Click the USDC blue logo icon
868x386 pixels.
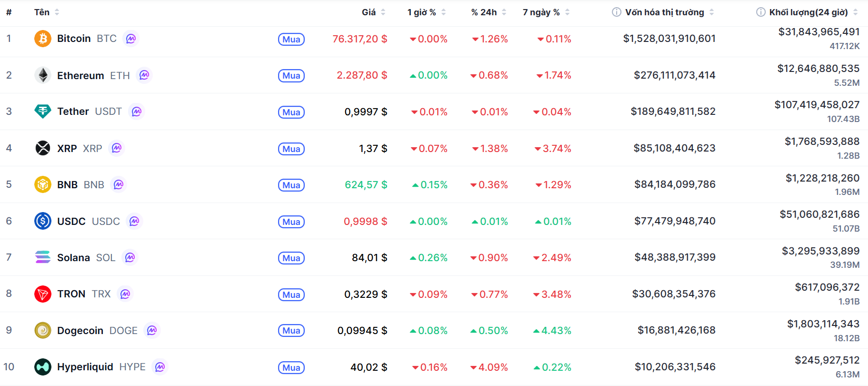[43, 221]
